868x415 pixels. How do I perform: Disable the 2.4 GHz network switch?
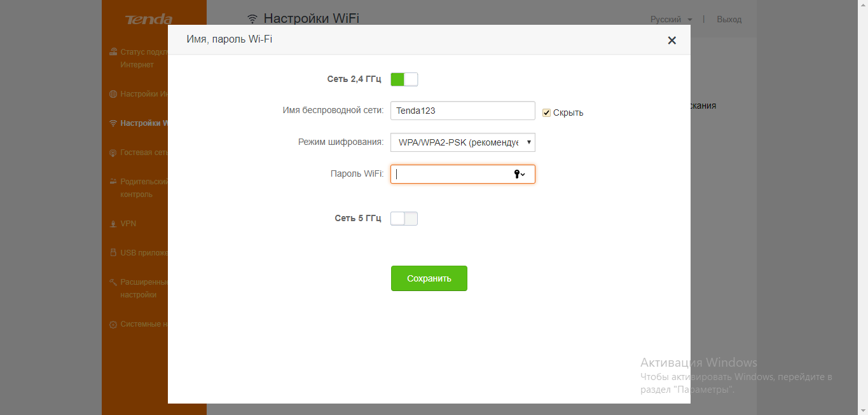(404, 79)
